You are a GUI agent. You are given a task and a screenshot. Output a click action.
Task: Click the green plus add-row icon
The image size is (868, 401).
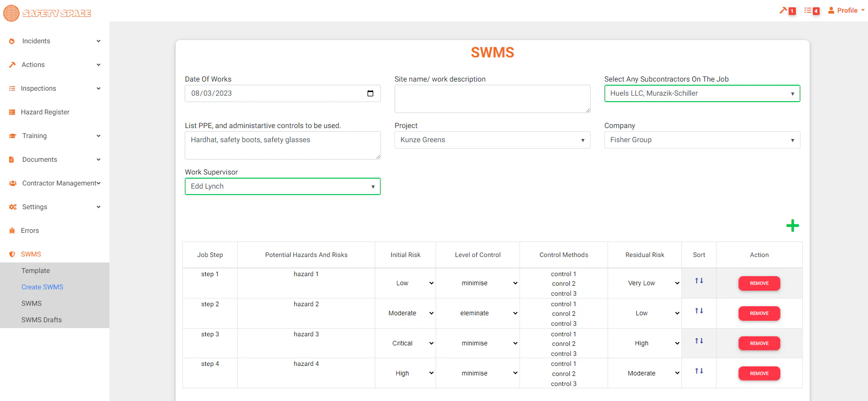(x=793, y=226)
